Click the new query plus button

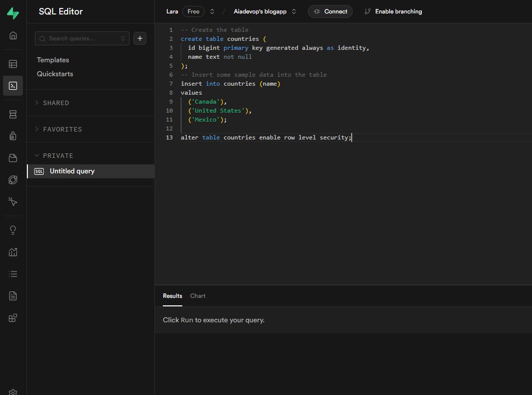click(x=140, y=38)
